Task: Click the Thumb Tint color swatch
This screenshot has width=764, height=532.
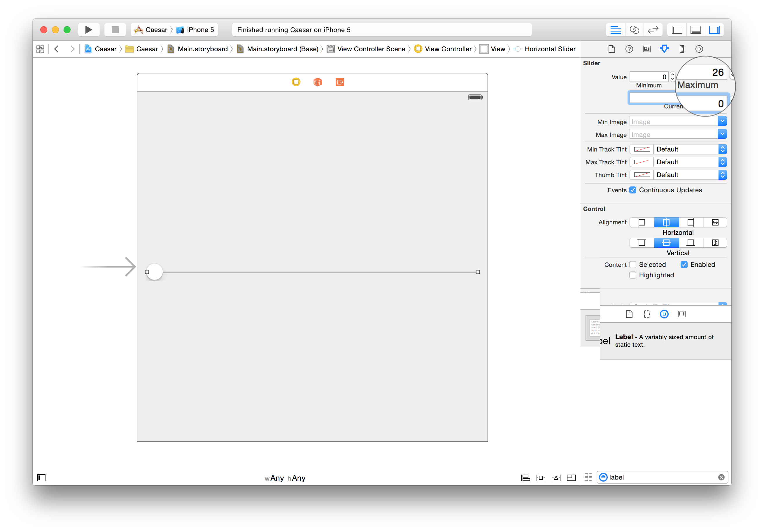Action: pos(642,175)
